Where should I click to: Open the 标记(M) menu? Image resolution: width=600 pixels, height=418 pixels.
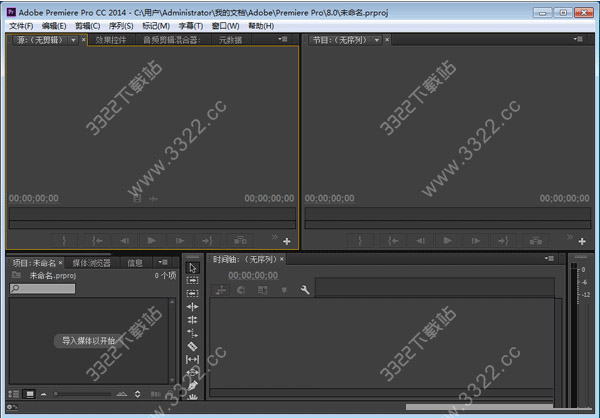pos(156,26)
